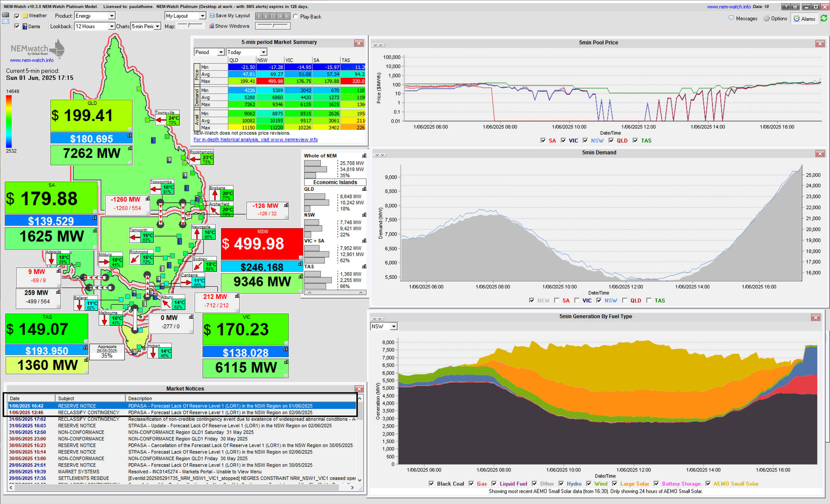The height and width of the screenshot is (504, 830).
Task: Sort Market Notices by Date column header
Action: 31,398
